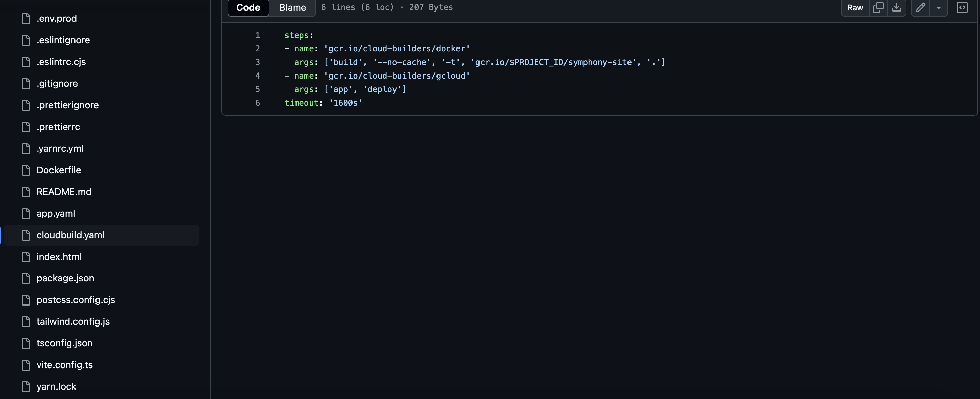Expand more edit options dropdown arrow
The image size is (980, 399).
939,7
